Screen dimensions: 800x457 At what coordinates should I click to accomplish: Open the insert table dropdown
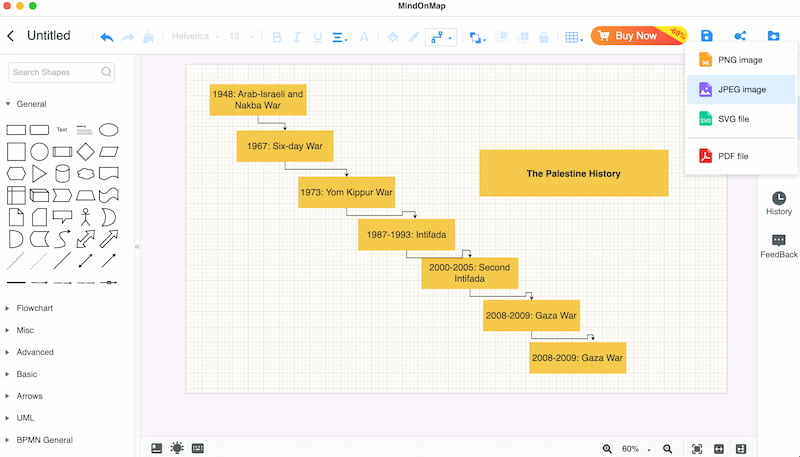pos(574,37)
